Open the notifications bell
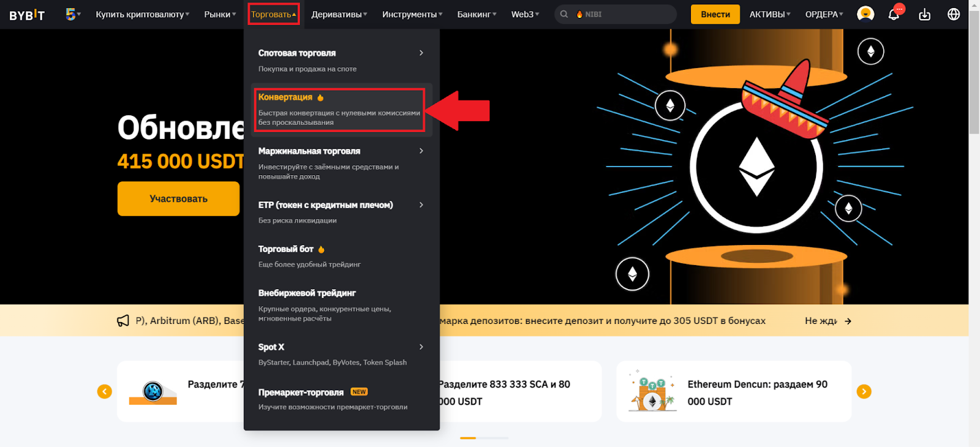 tap(894, 14)
